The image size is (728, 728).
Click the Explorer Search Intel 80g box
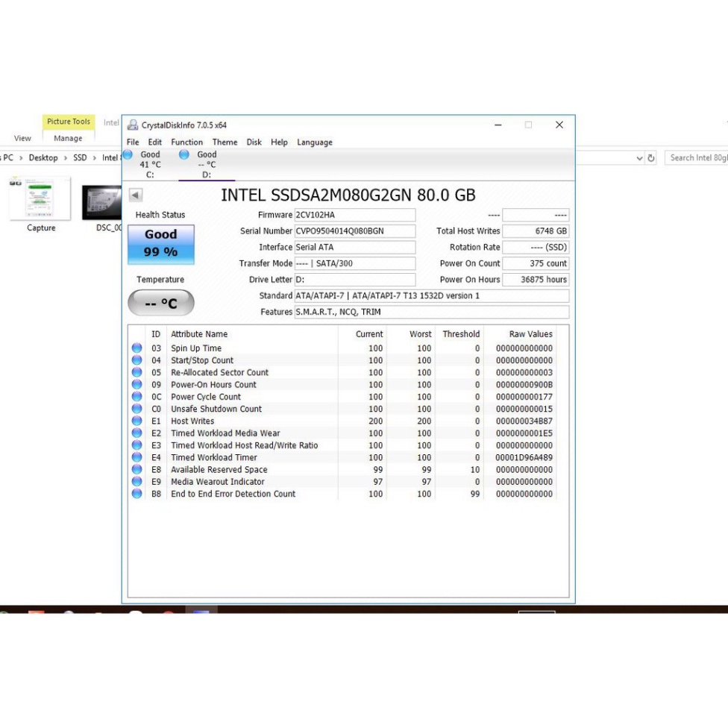(696, 158)
